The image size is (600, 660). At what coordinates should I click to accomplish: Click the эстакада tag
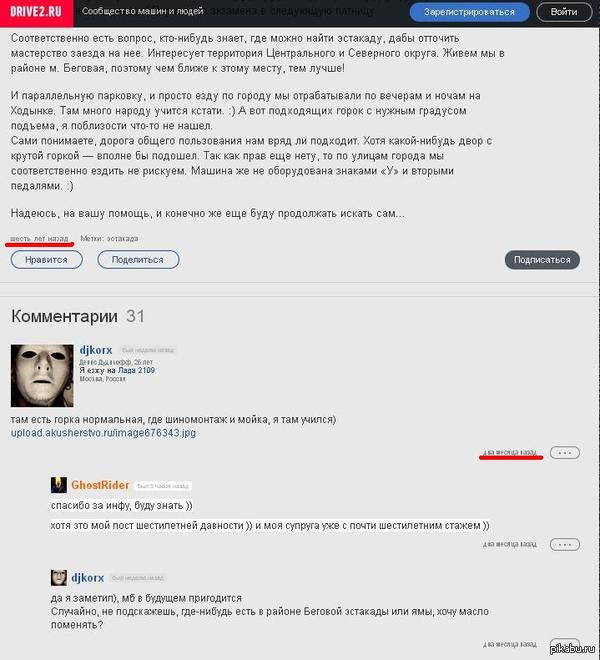point(122,238)
